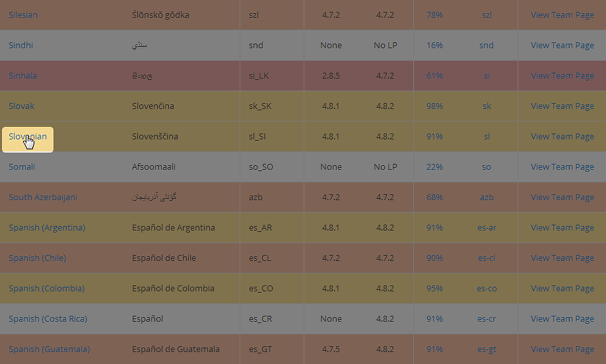Open Spanish (Chile) language link
The width and height of the screenshot is (606, 364).
37,258
